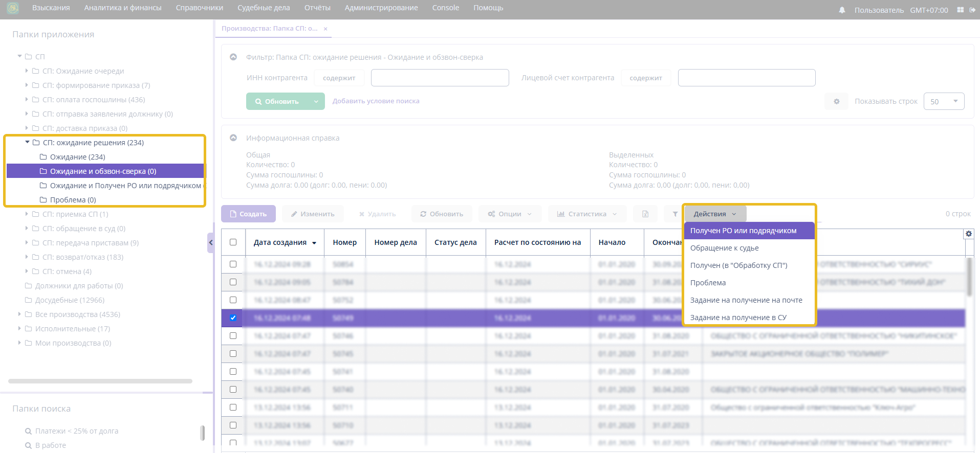Image resolution: width=980 pixels, height=453 pixels.
Task: Open the table column settings gear
Action: point(969,234)
